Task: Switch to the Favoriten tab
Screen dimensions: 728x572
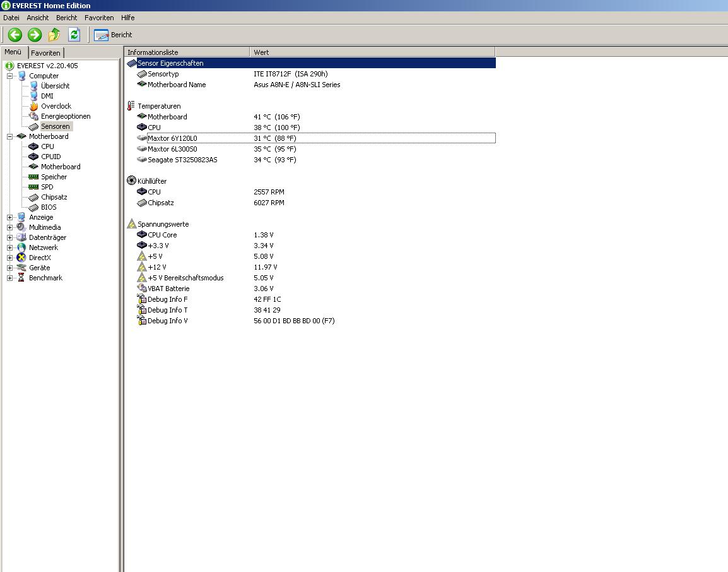Action: coord(46,53)
